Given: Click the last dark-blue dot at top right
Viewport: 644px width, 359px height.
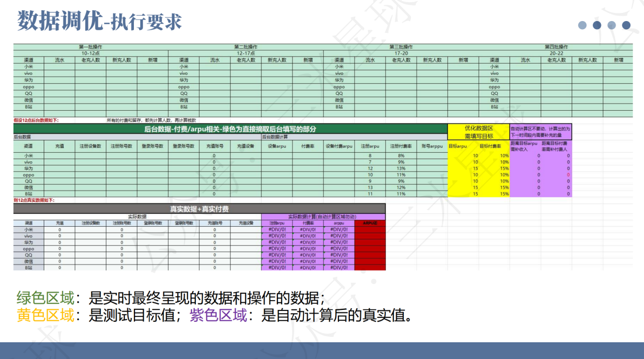Looking at the screenshot, I should pos(626,25).
